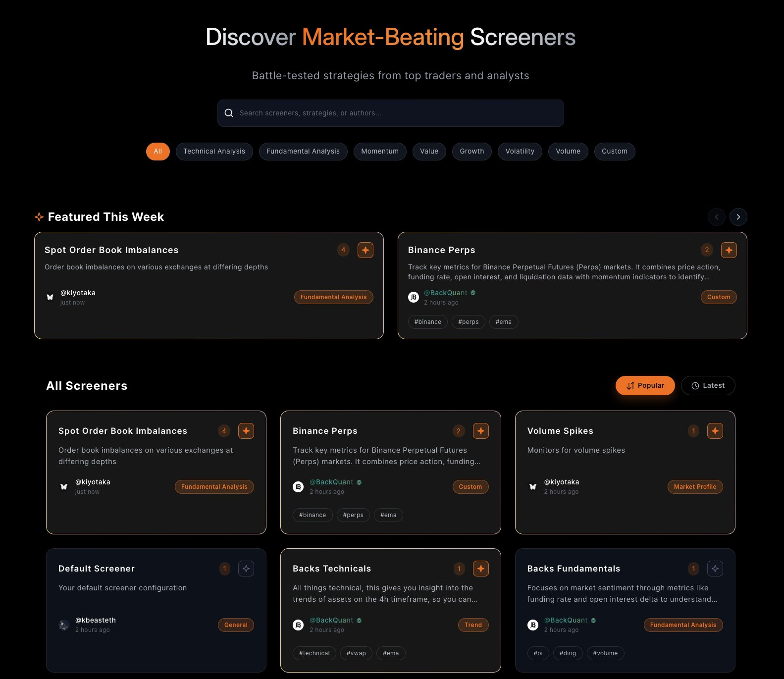Sort screeners by Popular
This screenshot has height=679, width=784.
[x=645, y=386]
